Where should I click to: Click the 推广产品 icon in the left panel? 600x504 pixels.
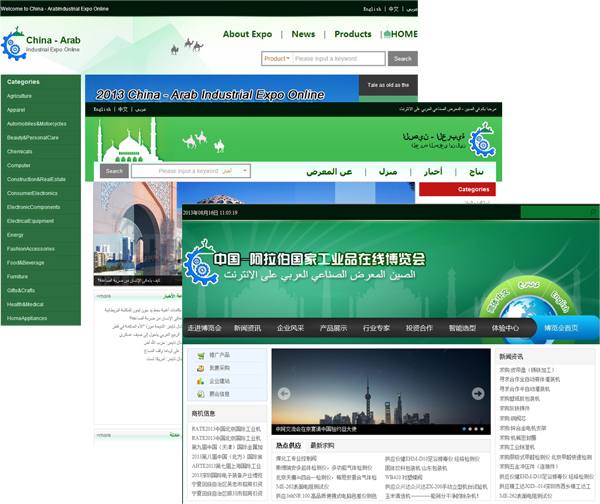[200, 355]
